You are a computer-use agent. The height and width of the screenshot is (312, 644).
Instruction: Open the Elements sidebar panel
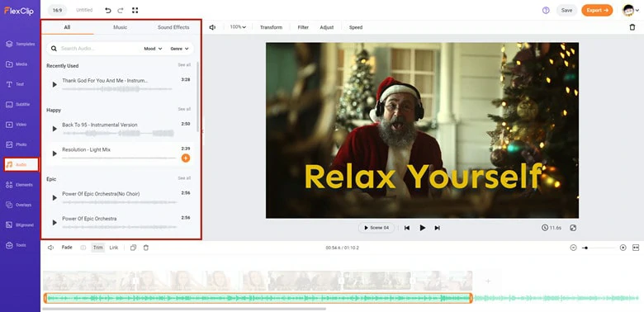19,185
